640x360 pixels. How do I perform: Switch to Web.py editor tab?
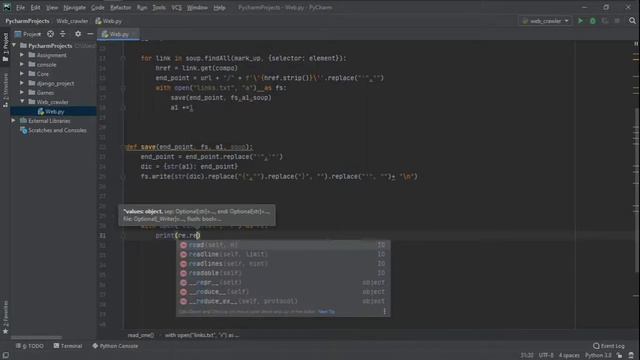tap(118, 34)
